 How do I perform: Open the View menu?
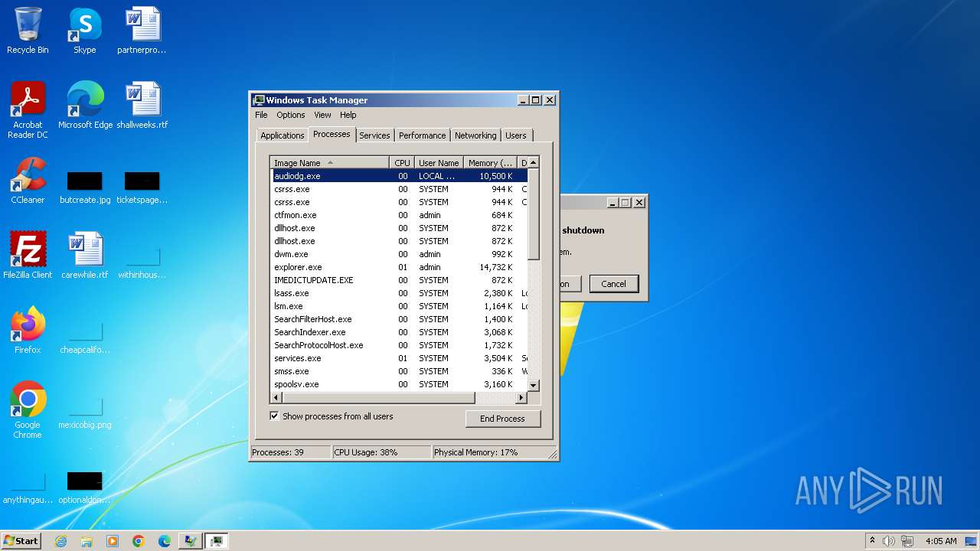click(322, 115)
